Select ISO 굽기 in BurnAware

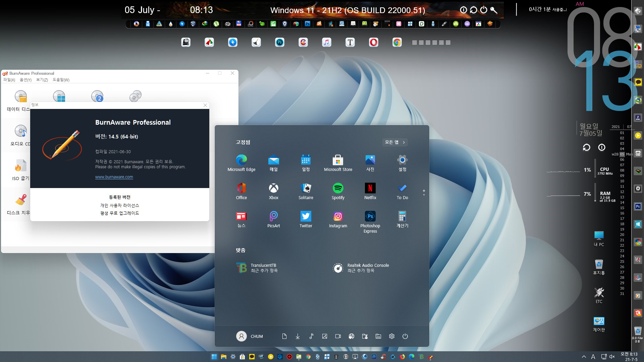tap(20, 170)
